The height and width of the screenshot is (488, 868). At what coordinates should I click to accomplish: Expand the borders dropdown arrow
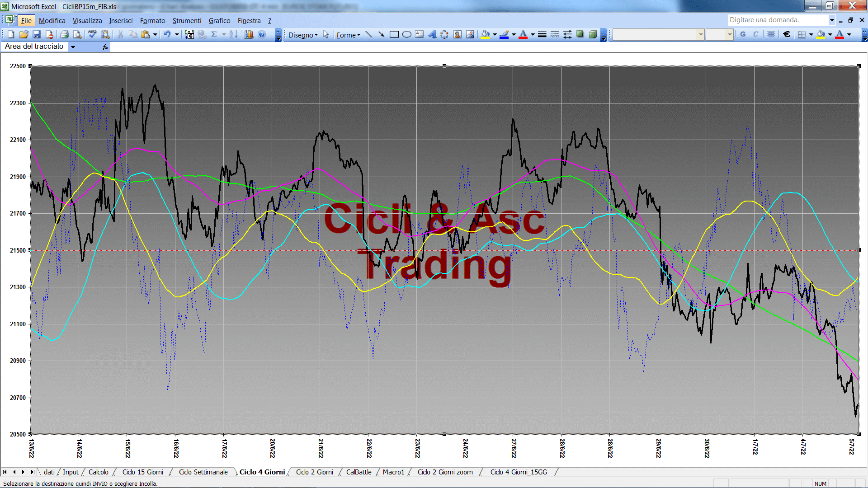point(811,35)
